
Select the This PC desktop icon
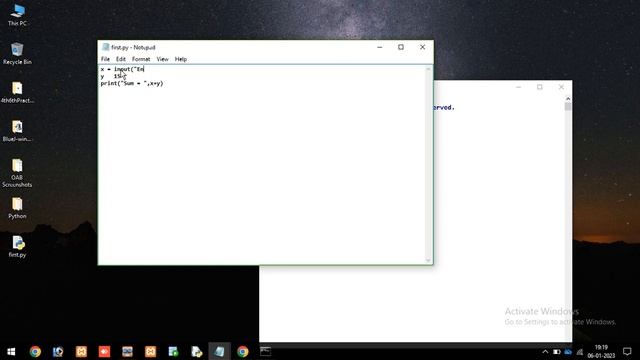click(x=17, y=16)
